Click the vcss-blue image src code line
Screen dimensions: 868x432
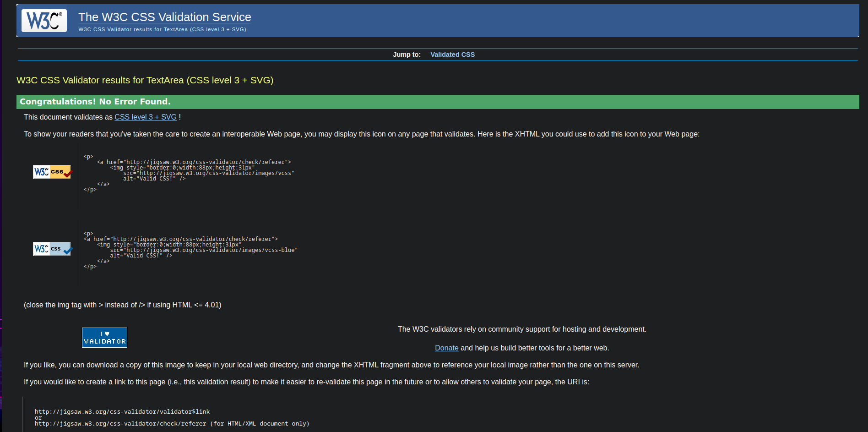[x=204, y=250]
